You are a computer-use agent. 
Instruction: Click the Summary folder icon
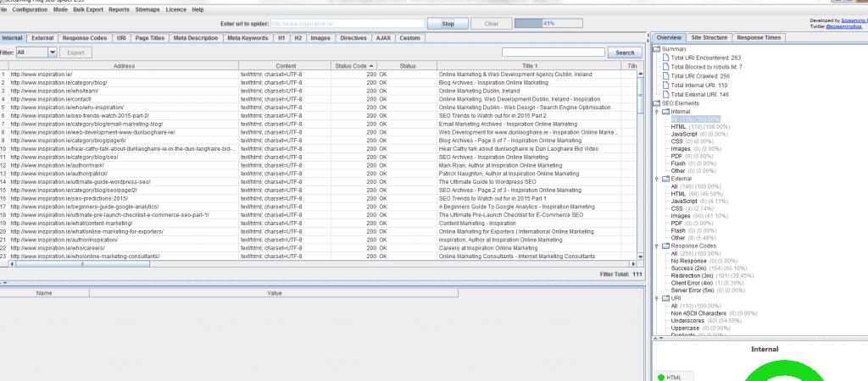click(x=657, y=49)
